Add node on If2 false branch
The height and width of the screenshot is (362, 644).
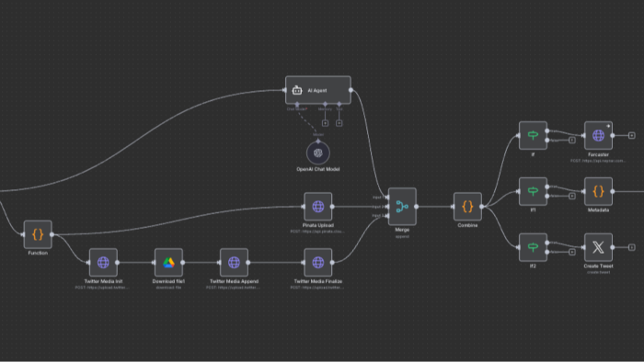(571, 252)
